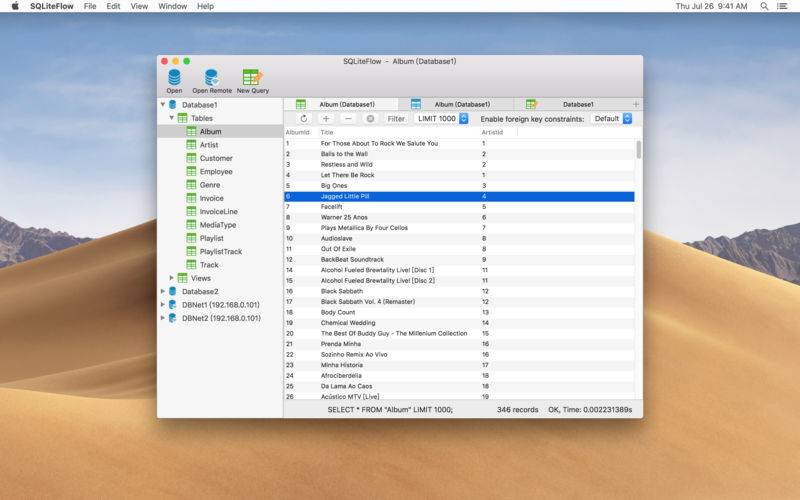Click the '346 records' status text
Image resolution: width=800 pixels, height=500 pixels.
(x=517, y=410)
